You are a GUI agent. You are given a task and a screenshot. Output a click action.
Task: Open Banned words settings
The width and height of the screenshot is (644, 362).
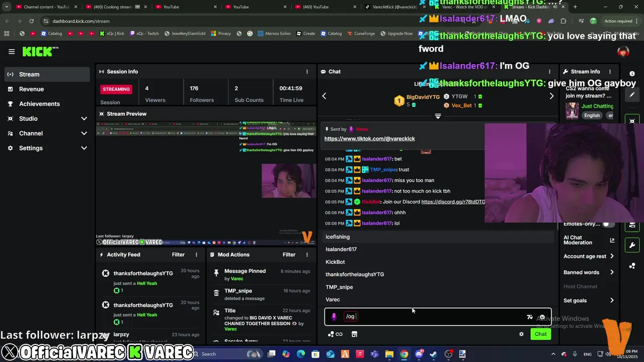click(x=589, y=273)
